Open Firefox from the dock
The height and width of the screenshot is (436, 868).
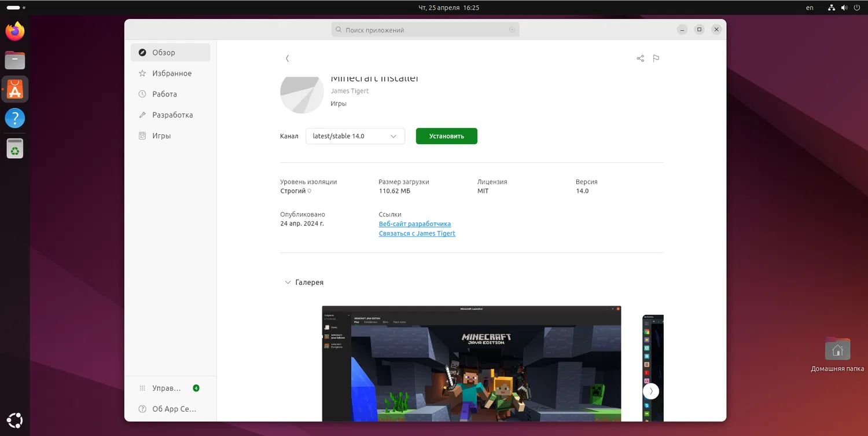click(15, 31)
